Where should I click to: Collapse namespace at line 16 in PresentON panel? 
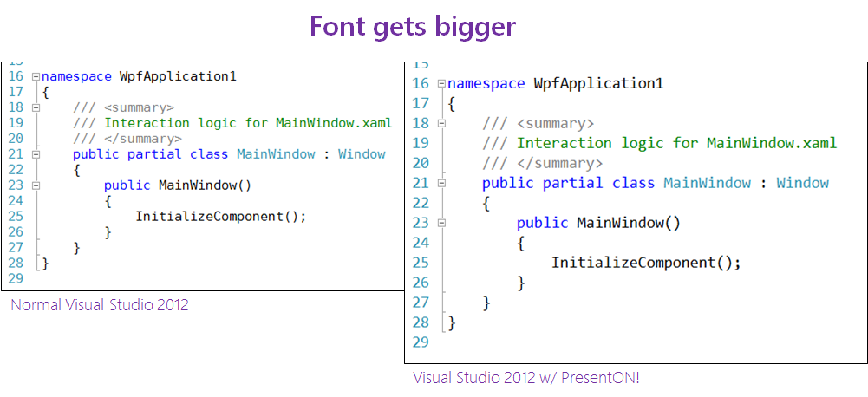(x=441, y=84)
